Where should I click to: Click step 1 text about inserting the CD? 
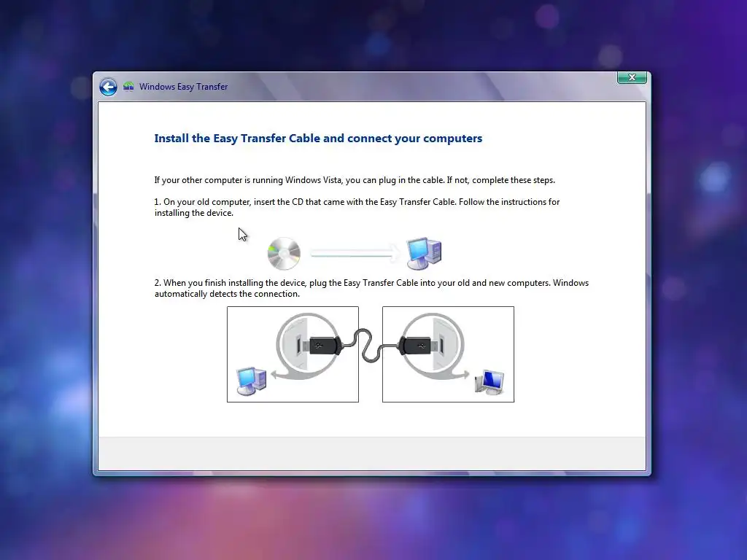coord(357,207)
